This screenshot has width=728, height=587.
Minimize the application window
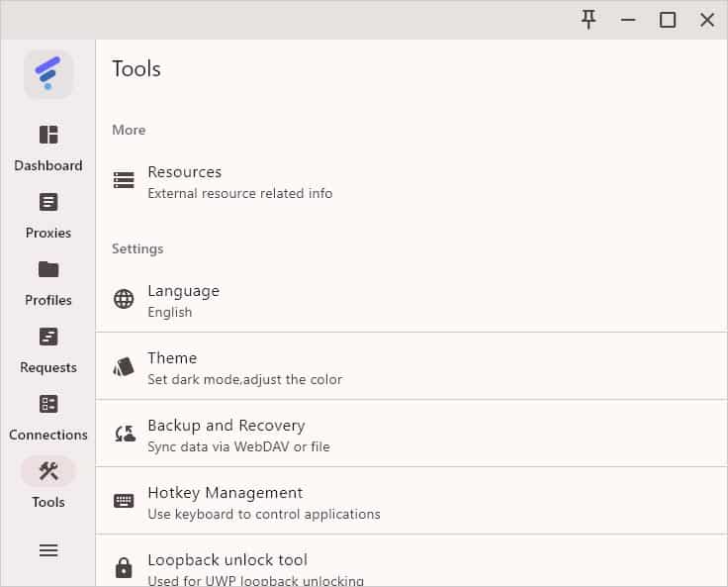pyautogui.click(x=628, y=20)
